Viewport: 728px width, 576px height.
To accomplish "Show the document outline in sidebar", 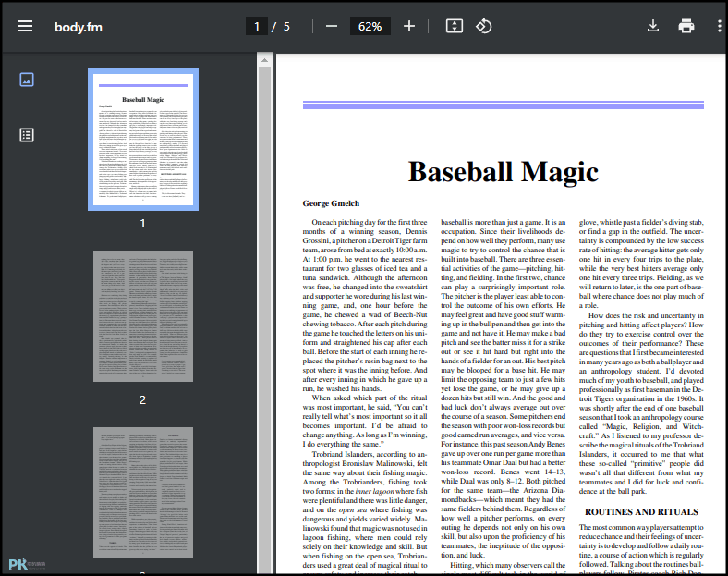I will pos(27,135).
